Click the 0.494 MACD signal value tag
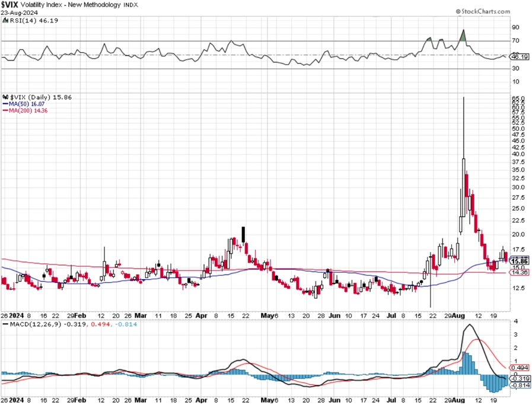The image size is (532, 405). (x=520, y=368)
